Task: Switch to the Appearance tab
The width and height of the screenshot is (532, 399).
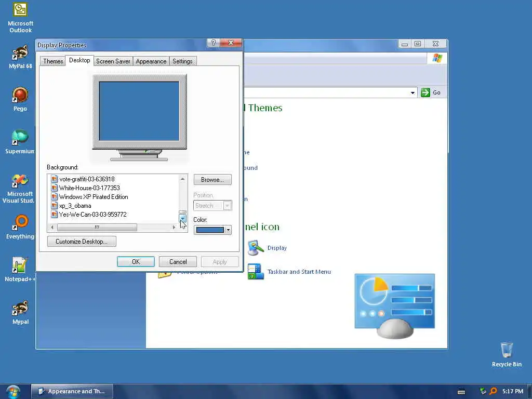Action: [x=151, y=61]
